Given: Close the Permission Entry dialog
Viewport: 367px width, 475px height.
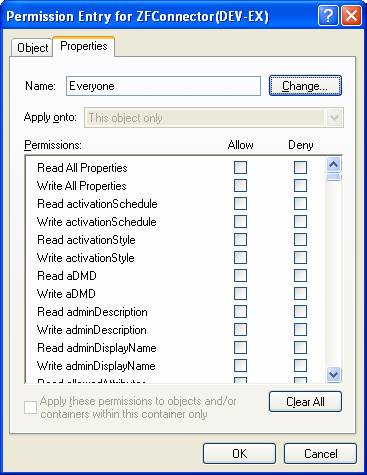Looking at the screenshot, I should 351,16.
